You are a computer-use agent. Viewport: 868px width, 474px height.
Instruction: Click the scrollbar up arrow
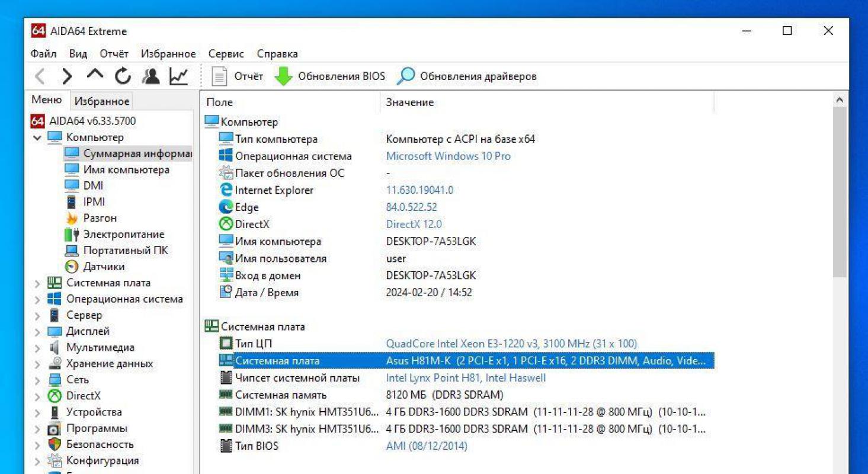[x=840, y=100]
